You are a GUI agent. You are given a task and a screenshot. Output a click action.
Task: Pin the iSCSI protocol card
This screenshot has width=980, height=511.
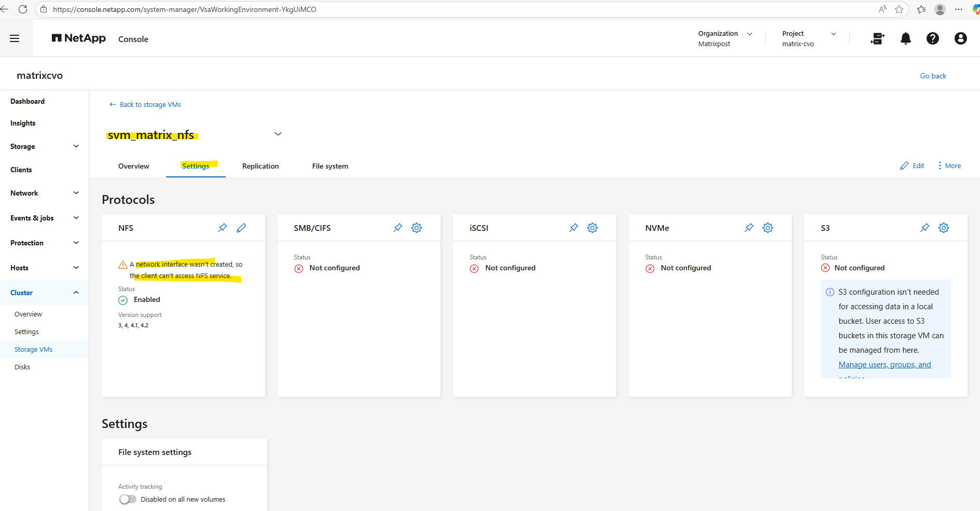[x=574, y=228]
